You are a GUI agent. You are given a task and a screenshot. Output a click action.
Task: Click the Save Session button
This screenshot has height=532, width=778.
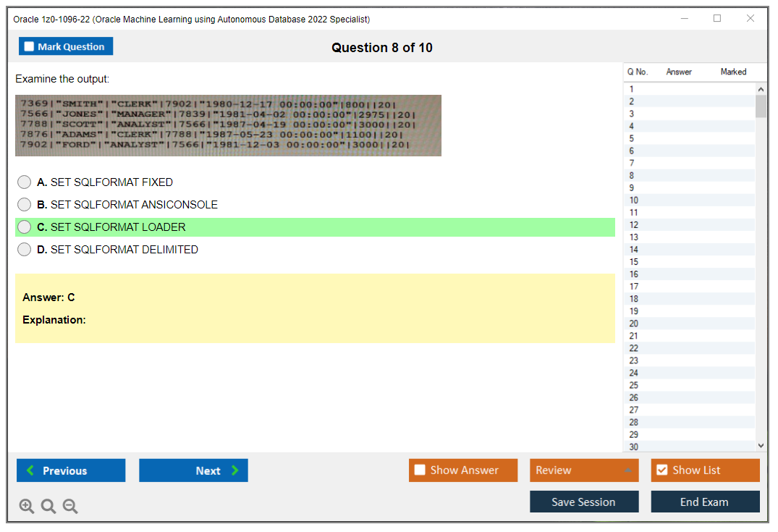pos(584,502)
